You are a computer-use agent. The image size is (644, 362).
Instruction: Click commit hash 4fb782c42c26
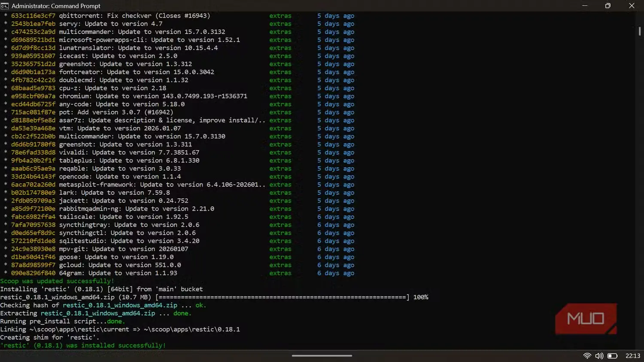33,80
